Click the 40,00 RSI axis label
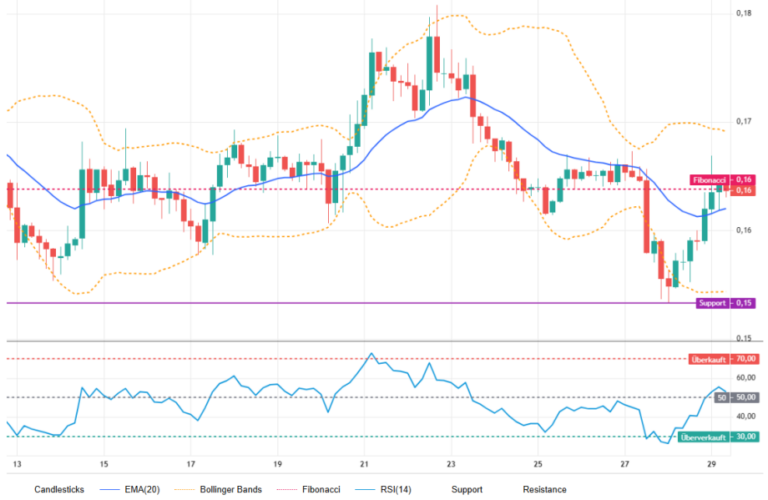This screenshot has width=768, height=500. pos(745,416)
